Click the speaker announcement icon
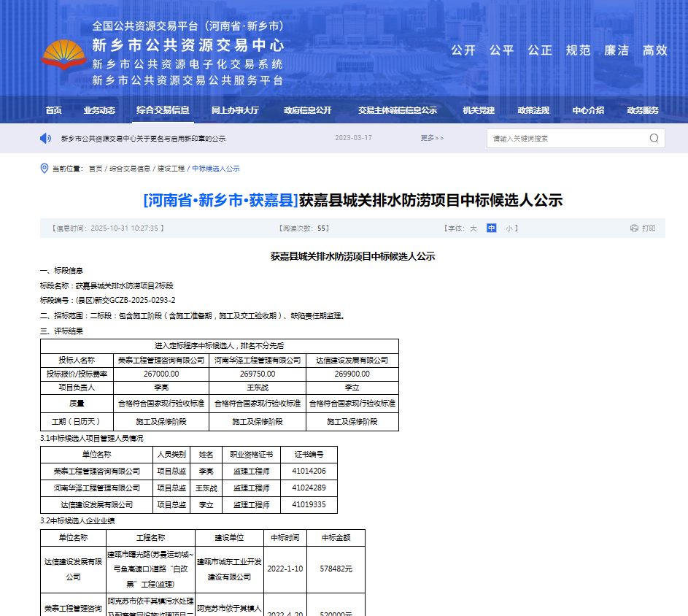The image size is (688, 616). coord(45,138)
